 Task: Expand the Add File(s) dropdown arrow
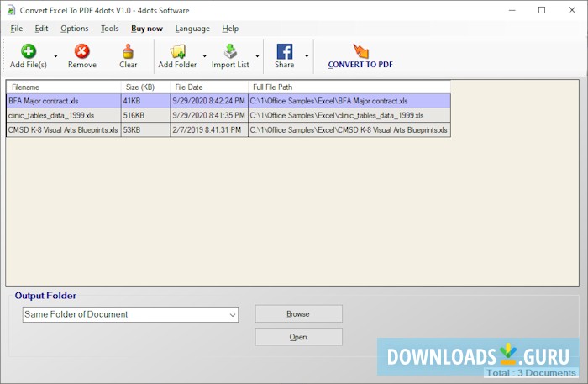[55, 56]
